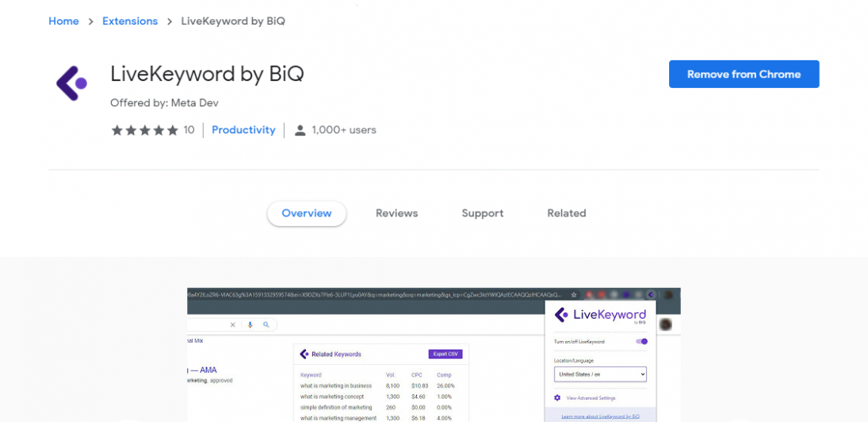Click the LiveKeyword toolbar icon in screenshot
This screenshot has height=422, width=868.
point(652,295)
